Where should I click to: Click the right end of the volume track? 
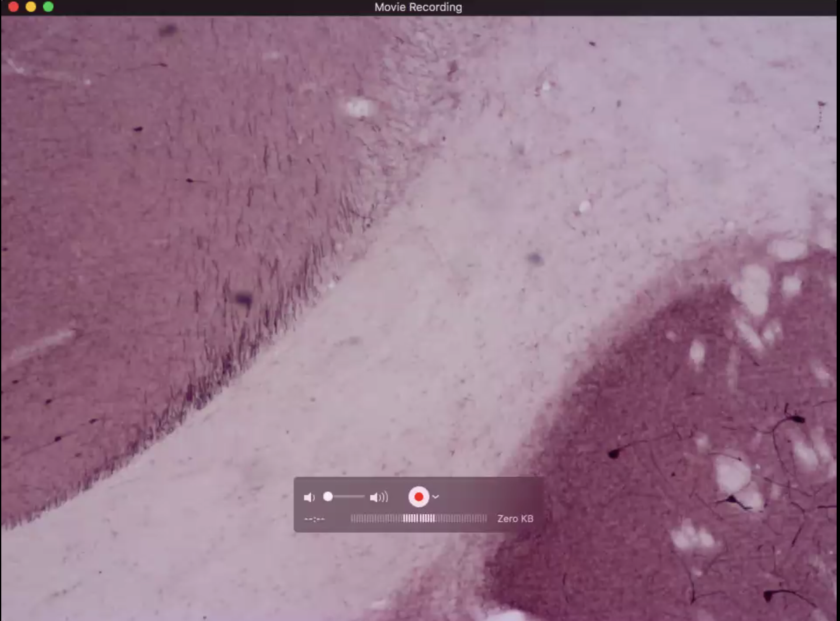point(363,497)
